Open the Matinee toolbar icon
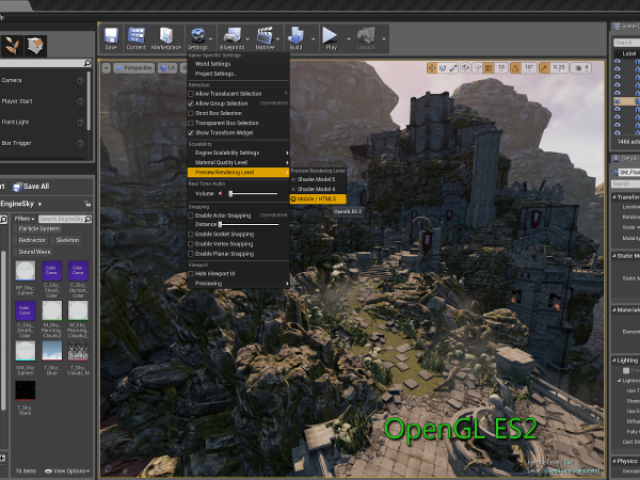The height and width of the screenshot is (480, 640). point(265,36)
